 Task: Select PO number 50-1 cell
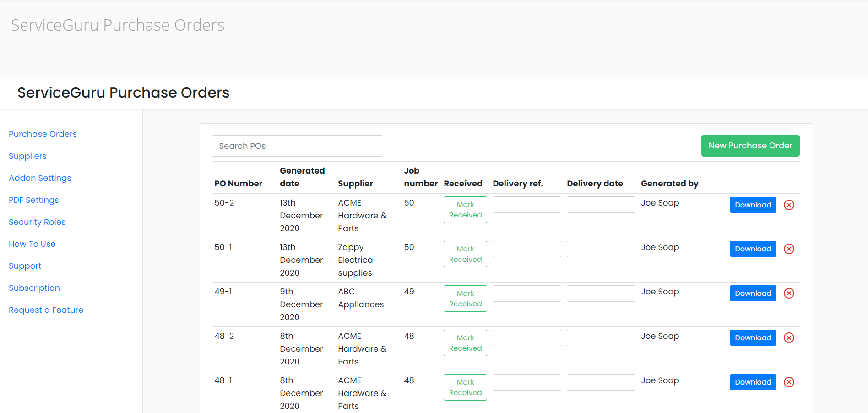pyautogui.click(x=223, y=247)
